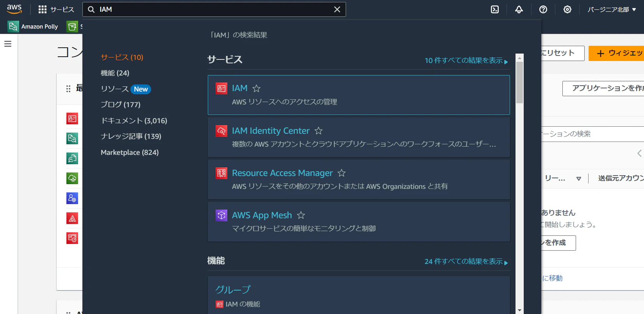Click the purple AWS App Mesh icon
Image resolution: width=644 pixels, height=314 pixels.
click(x=221, y=215)
